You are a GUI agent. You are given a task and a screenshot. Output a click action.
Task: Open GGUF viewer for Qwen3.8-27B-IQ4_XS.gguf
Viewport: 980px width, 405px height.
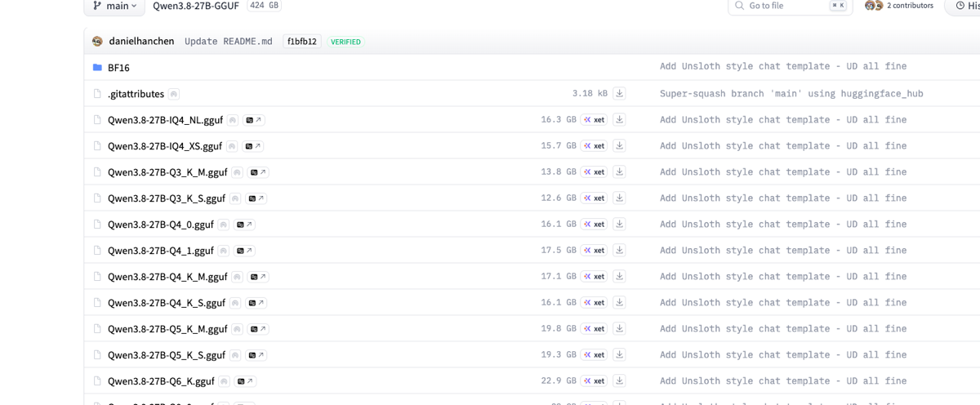tap(253, 146)
